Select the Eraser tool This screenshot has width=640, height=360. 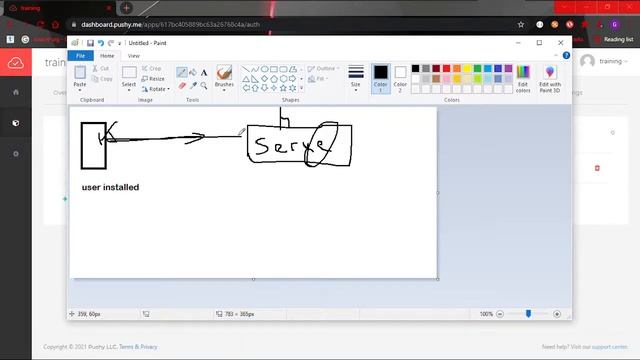[182, 85]
